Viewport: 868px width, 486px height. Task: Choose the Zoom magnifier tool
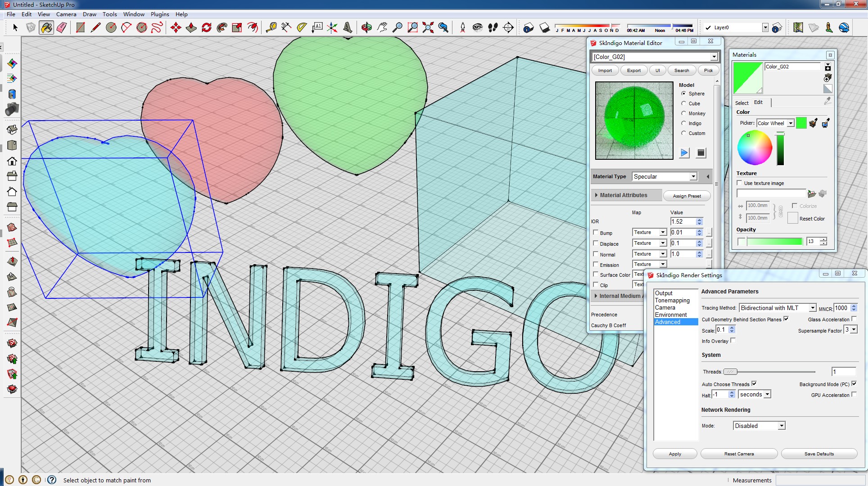point(397,28)
